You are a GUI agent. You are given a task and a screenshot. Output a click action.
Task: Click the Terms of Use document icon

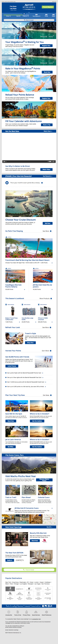[18, 612]
